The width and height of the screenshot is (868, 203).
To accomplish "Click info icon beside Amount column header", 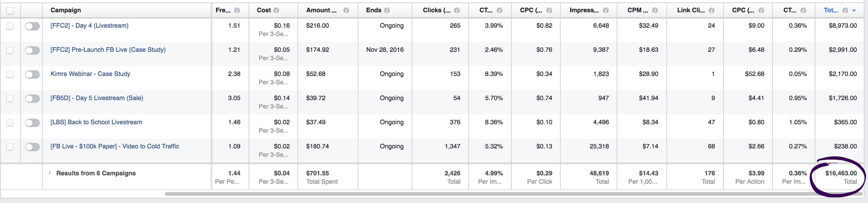I will (x=346, y=11).
